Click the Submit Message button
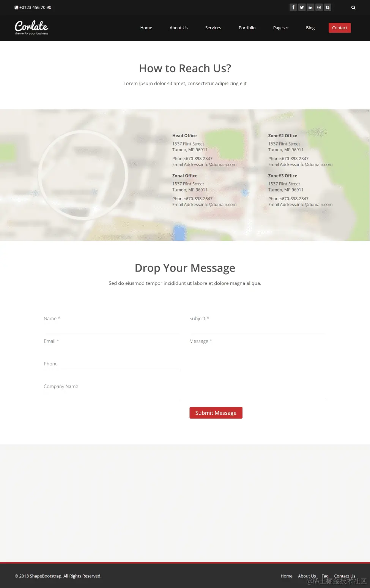370x588 pixels. [x=216, y=413]
